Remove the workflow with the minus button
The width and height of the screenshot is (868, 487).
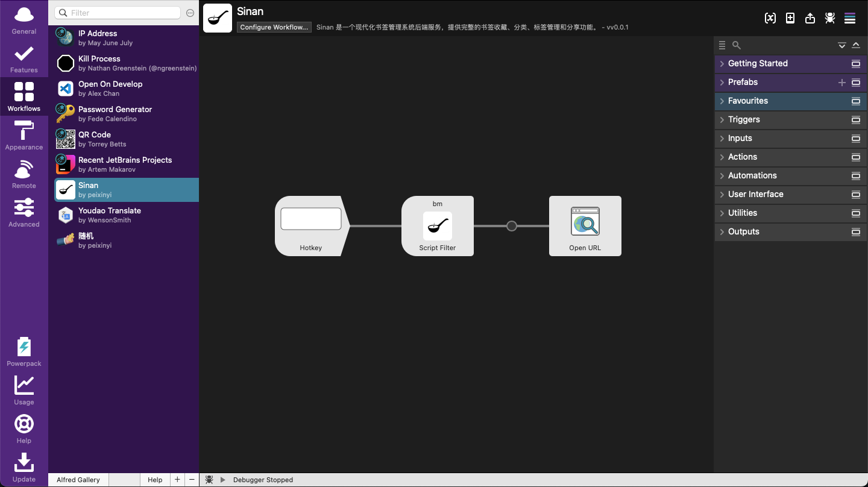click(x=192, y=480)
